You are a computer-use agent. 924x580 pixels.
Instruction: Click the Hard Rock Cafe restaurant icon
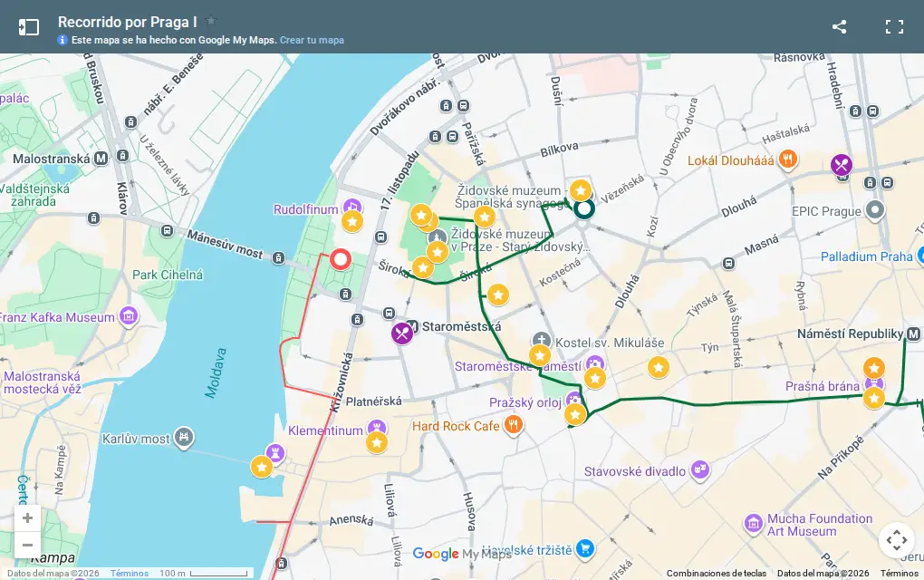click(514, 424)
